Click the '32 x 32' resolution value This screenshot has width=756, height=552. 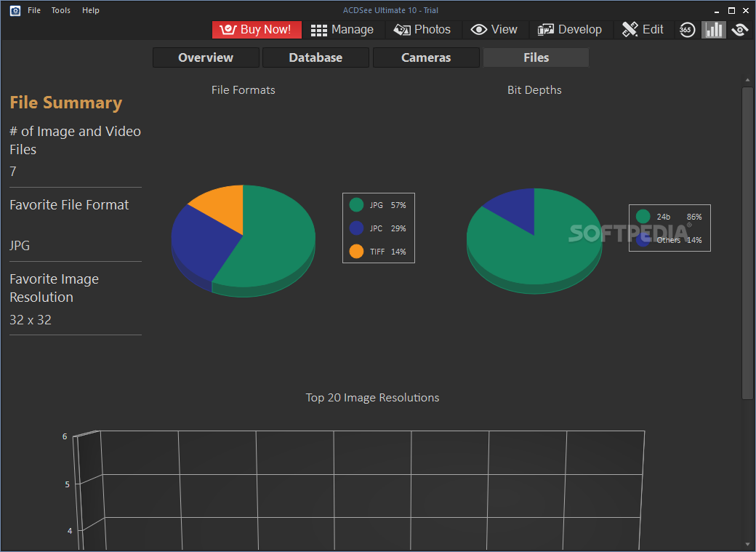(x=31, y=320)
